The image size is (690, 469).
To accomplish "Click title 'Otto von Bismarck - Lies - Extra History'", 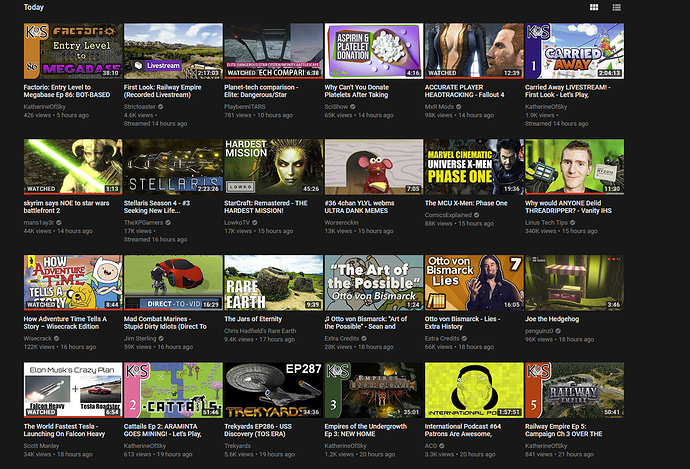I will point(462,322).
